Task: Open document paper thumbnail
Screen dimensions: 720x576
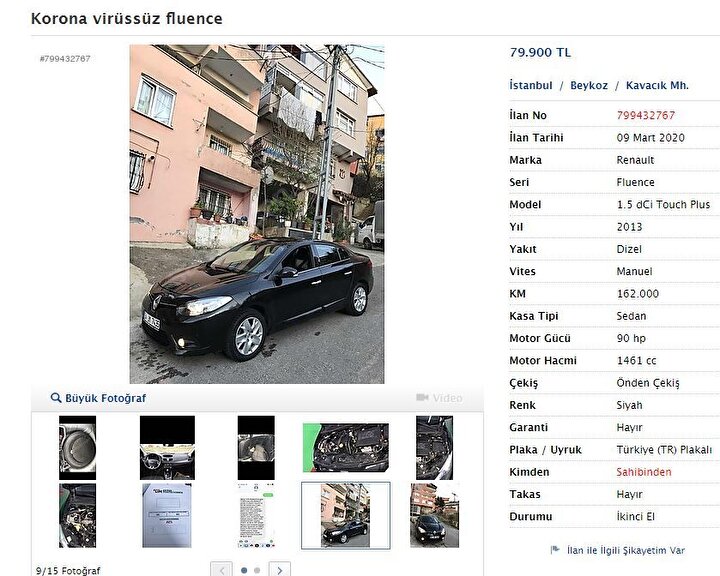Action: pos(167,515)
